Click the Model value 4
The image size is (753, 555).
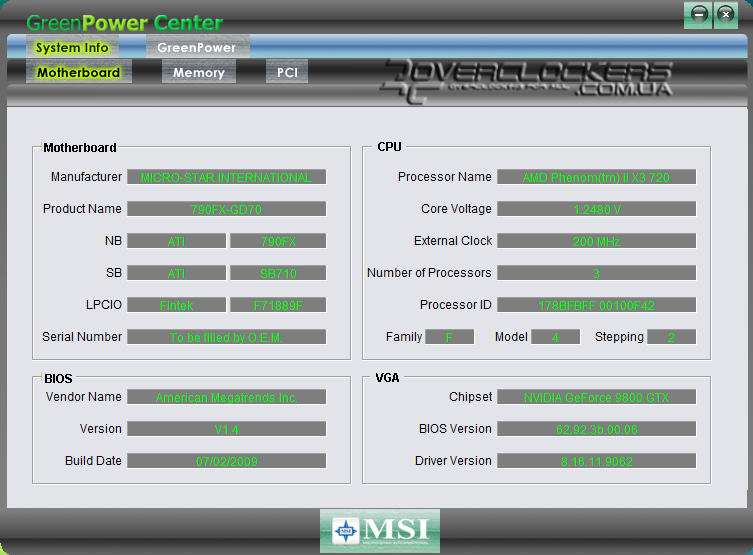556,337
